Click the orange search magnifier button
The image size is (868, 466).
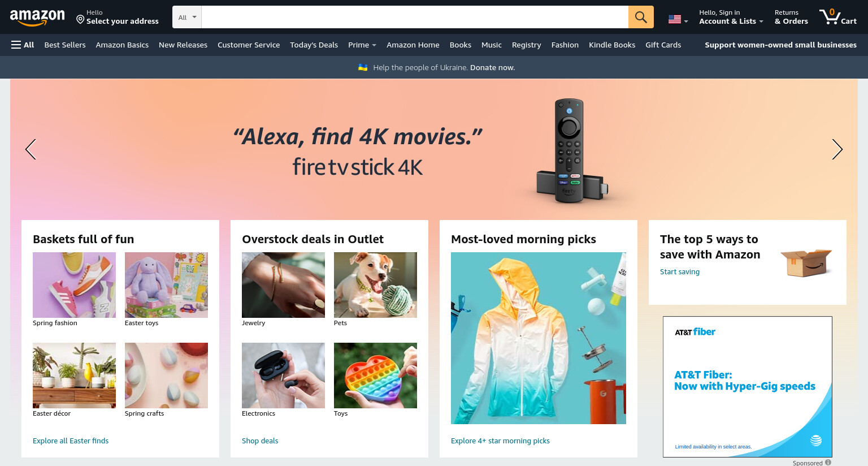click(641, 17)
